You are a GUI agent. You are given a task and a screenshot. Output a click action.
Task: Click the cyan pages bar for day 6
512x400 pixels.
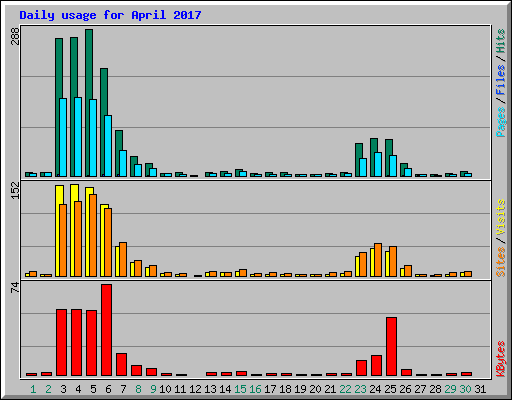108,146
